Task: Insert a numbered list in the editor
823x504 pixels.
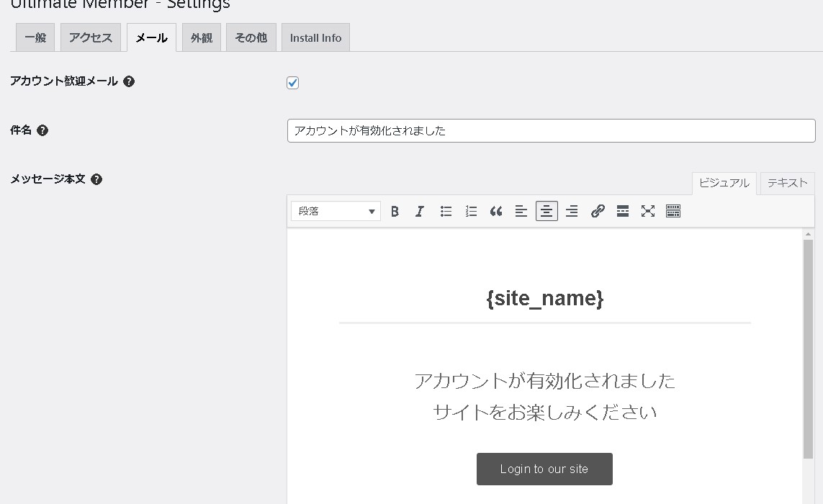Action: tap(470, 211)
